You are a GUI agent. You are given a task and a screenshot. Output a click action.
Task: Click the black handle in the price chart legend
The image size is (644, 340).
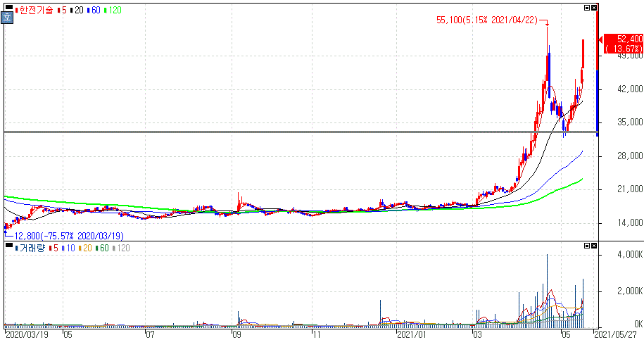[x=8, y=7]
